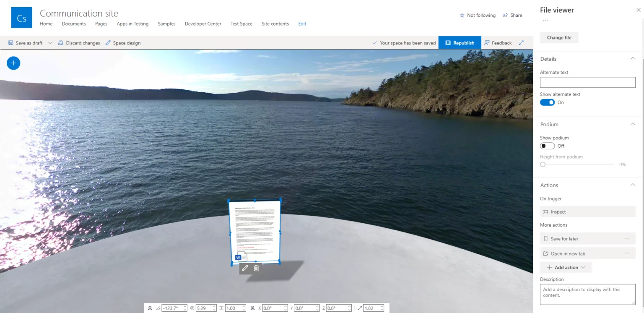Click the Republish button
Screen dimensions: 644x313
(x=460, y=42)
